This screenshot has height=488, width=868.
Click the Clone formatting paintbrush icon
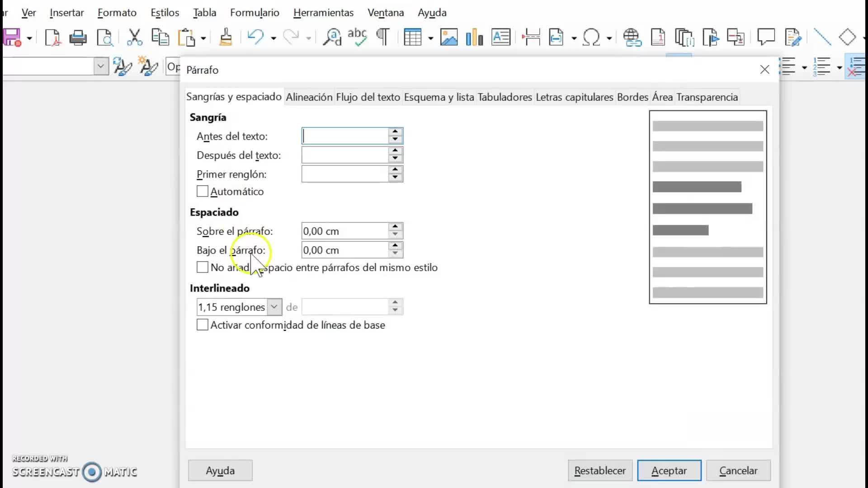click(x=226, y=38)
